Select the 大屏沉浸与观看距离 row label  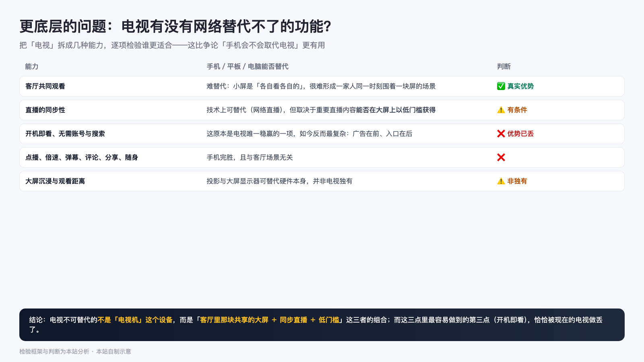pyautogui.click(x=55, y=181)
